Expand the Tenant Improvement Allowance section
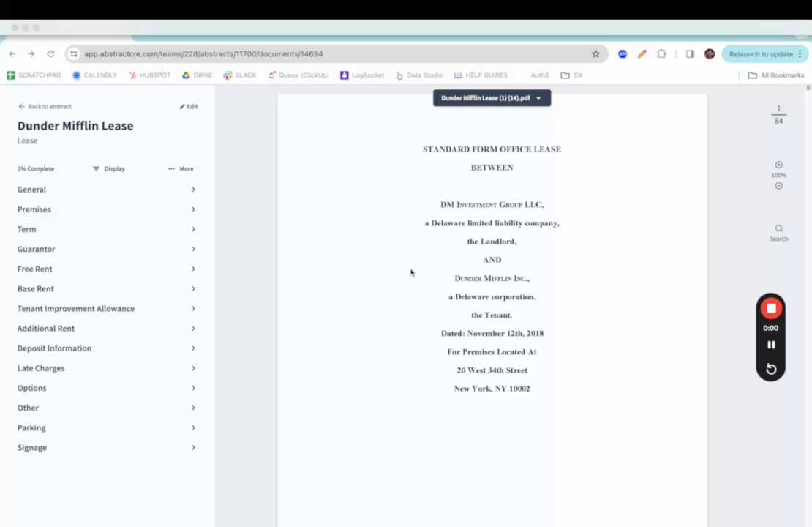 (107, 308)
